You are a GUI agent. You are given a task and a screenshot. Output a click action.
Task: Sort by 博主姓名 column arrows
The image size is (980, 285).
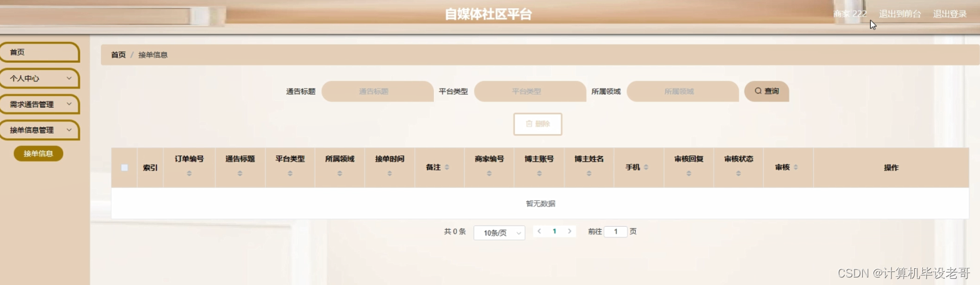coord(589,174)
